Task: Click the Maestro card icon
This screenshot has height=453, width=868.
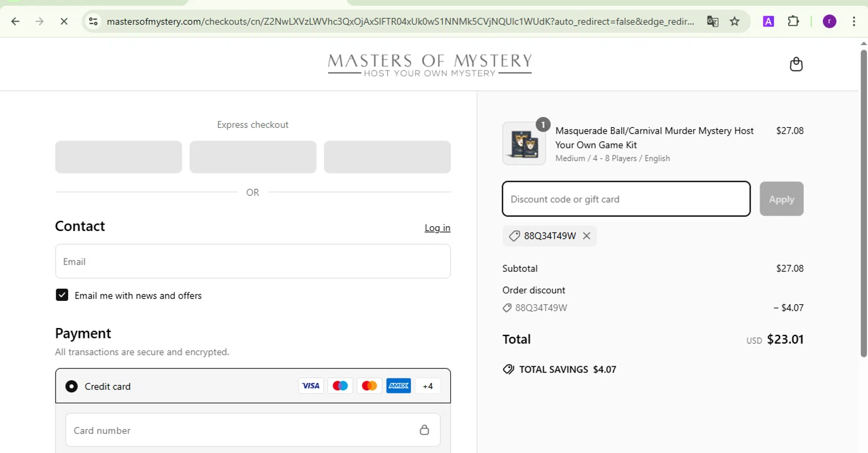Action: [x=340, y=386]
